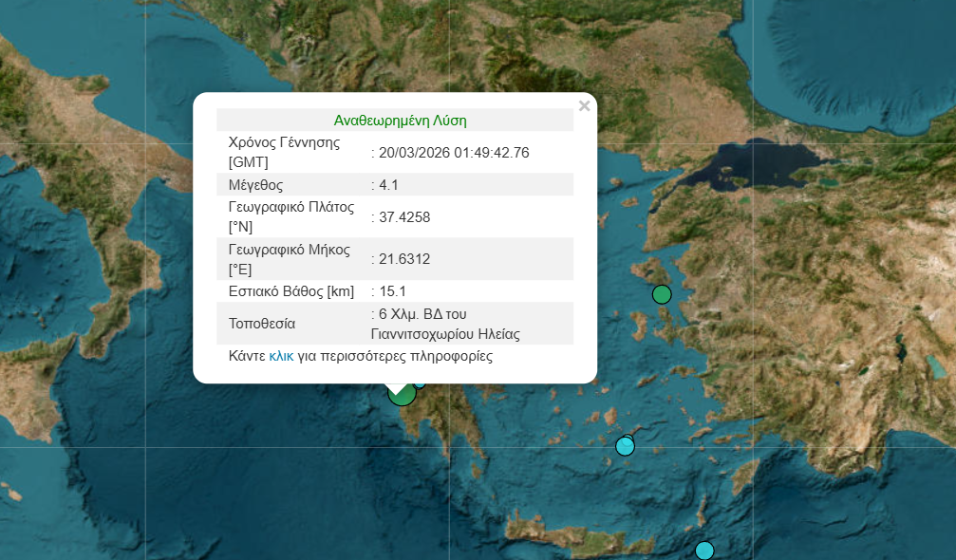The width and height of the screenshot is (956, 560).
Task: Select the cyan earthquake marker in the Cyclades
Action: click(625, 446)
